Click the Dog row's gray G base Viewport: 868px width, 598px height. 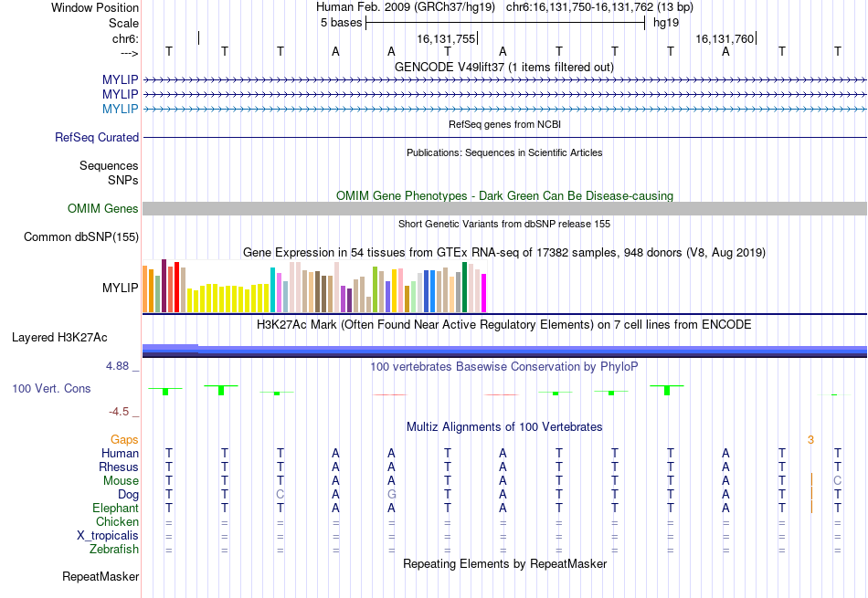tap(391, 495)
